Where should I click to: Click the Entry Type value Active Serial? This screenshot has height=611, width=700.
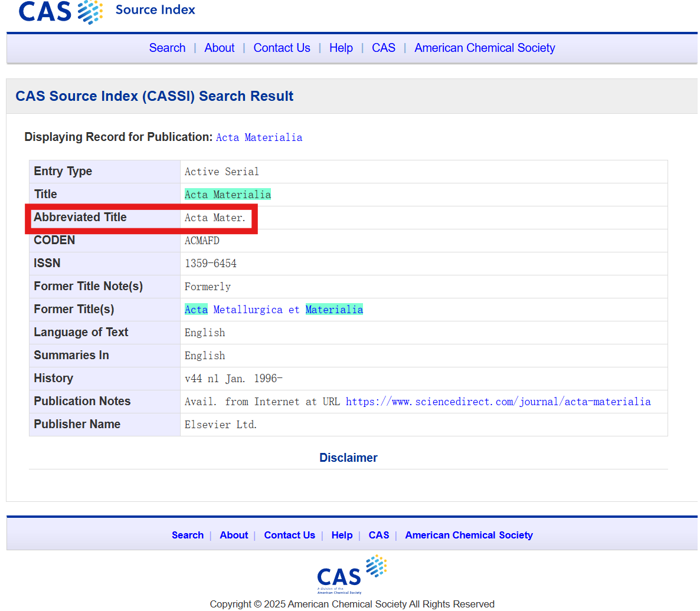click(x=221, y=172)
